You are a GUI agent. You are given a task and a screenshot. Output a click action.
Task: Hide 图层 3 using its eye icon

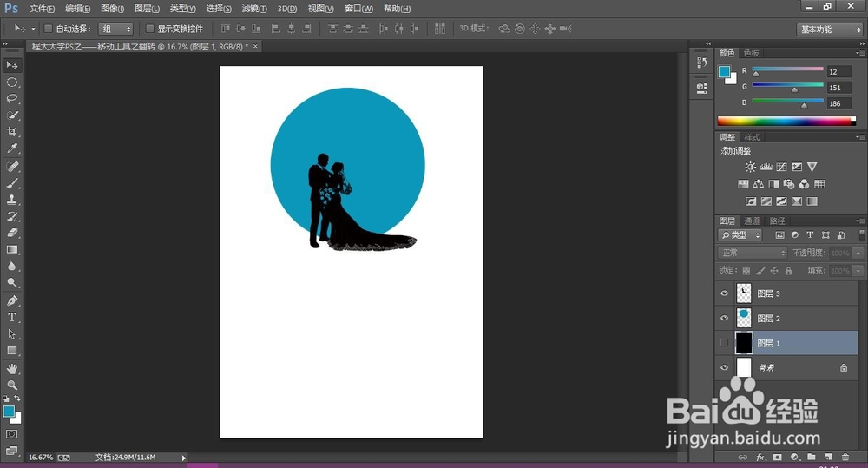click(x=725, y=293)
